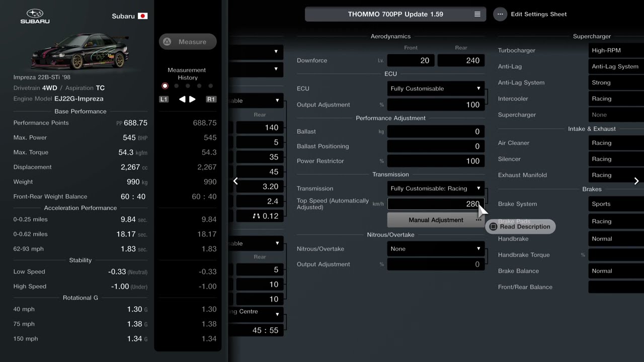
Task: Click the triangle icon on the Measure button
Action: (167, 42)
